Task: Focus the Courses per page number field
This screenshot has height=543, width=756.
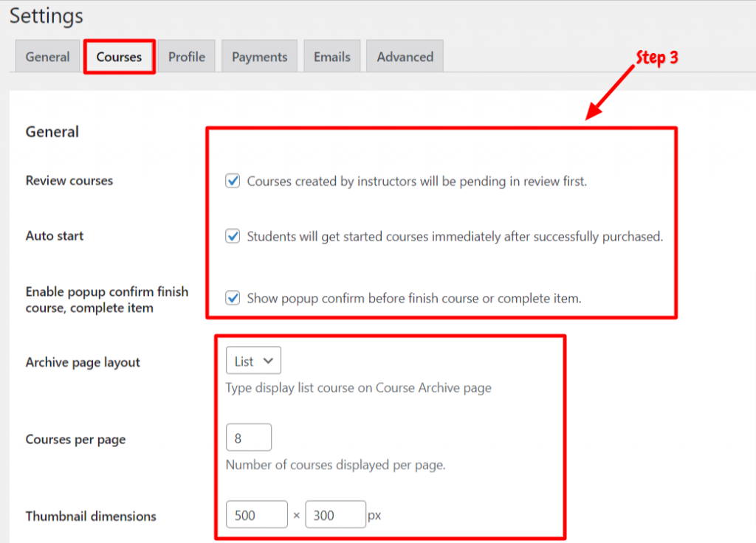Action: [249, 437]
